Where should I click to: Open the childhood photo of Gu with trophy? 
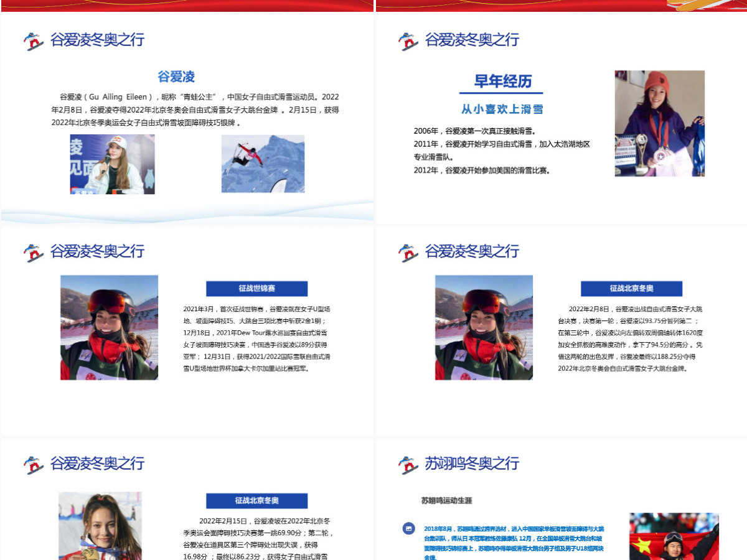tap(660, 123)
